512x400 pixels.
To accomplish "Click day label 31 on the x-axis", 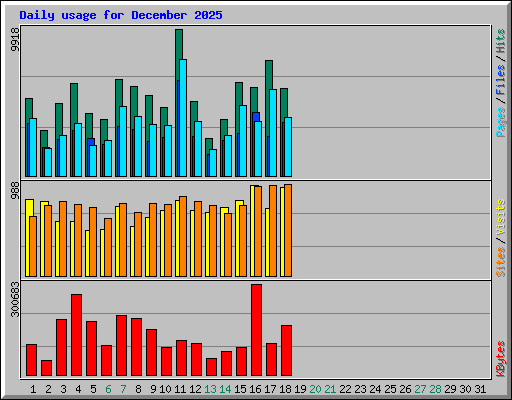I will 480,389.
